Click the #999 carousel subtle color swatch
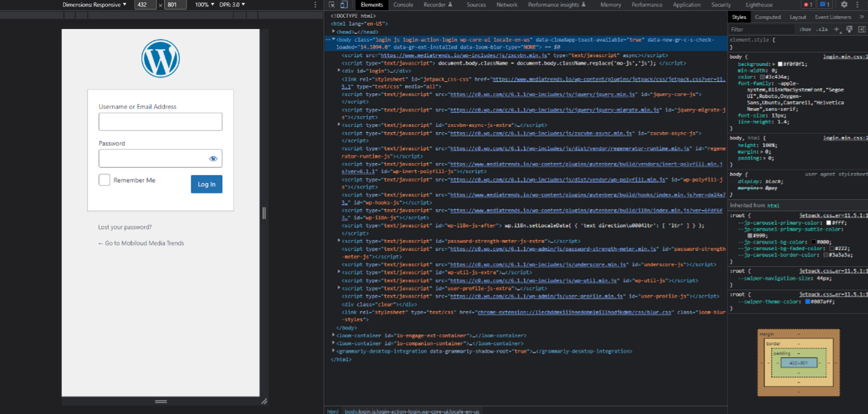 [x=750, y=235]
